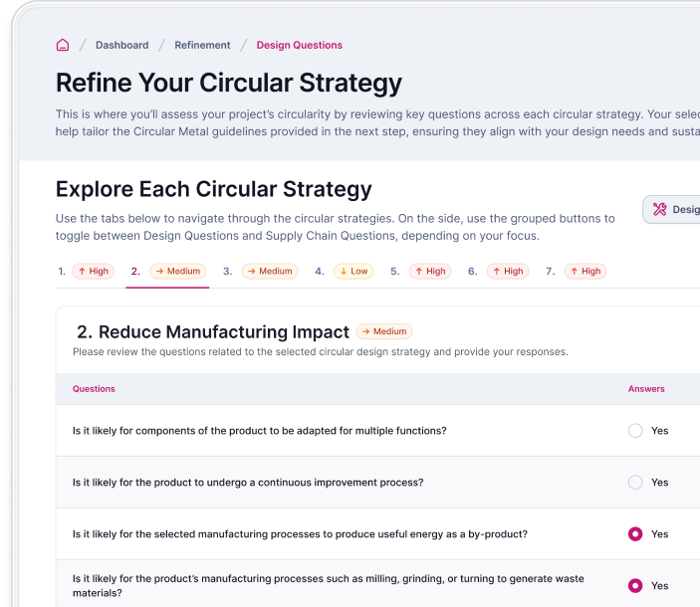Select strategy tab 2 marked Medium
700x607 pixels.
coord(167,271)
